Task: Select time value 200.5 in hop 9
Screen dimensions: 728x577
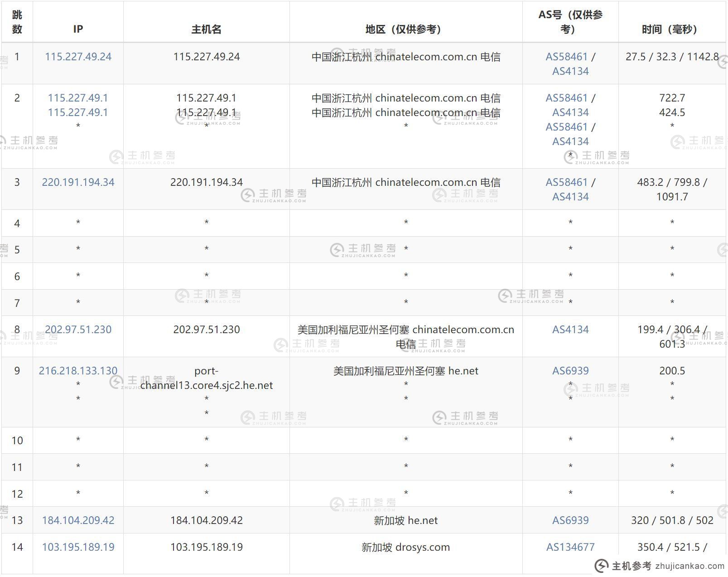Action: click(672, 371)
